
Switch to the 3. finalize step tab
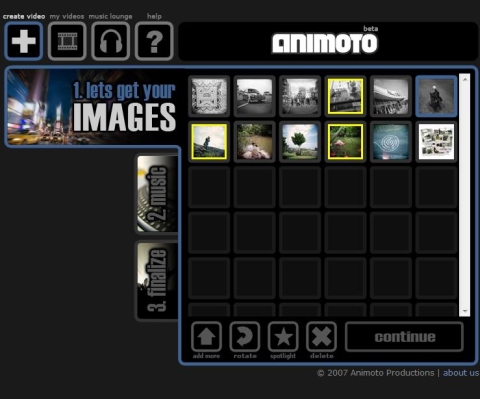tap(157, 281)
